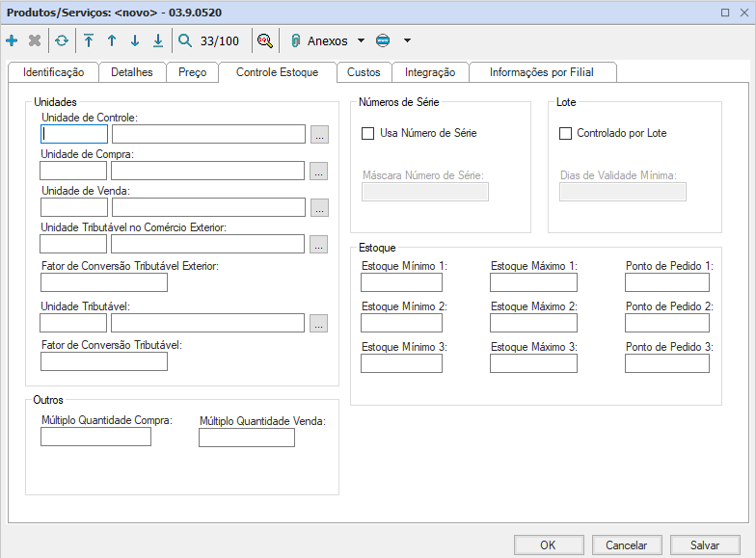Go to the first record arrow
This screenshot has width=756, height=558.
pyautogui.click(x=89, y=40)
